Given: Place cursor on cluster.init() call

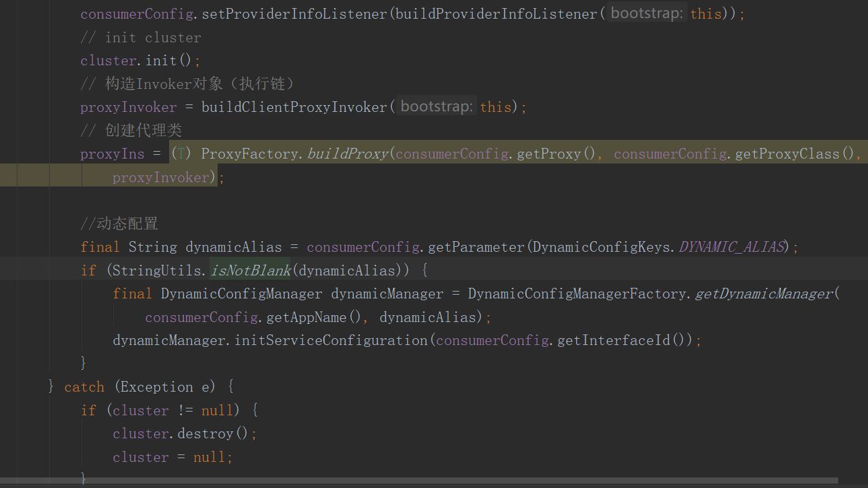Looking at the screenshot, I should click(141, 60).
